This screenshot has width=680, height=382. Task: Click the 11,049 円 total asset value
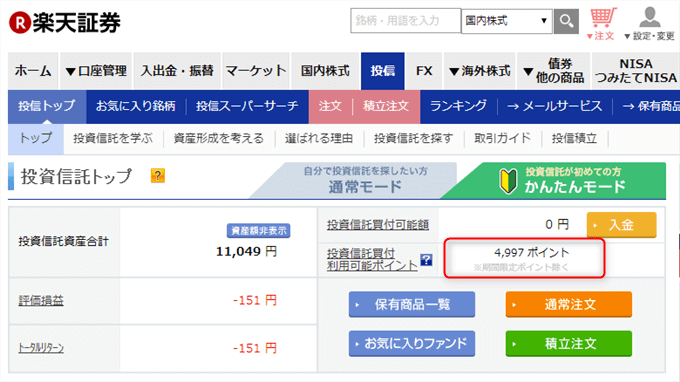coord(246,251)
